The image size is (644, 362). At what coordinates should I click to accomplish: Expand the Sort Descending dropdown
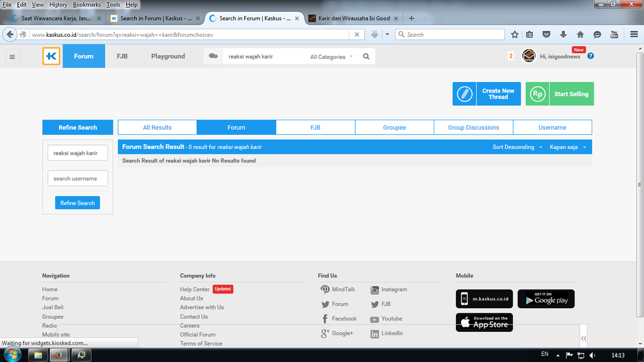point(517,147)
